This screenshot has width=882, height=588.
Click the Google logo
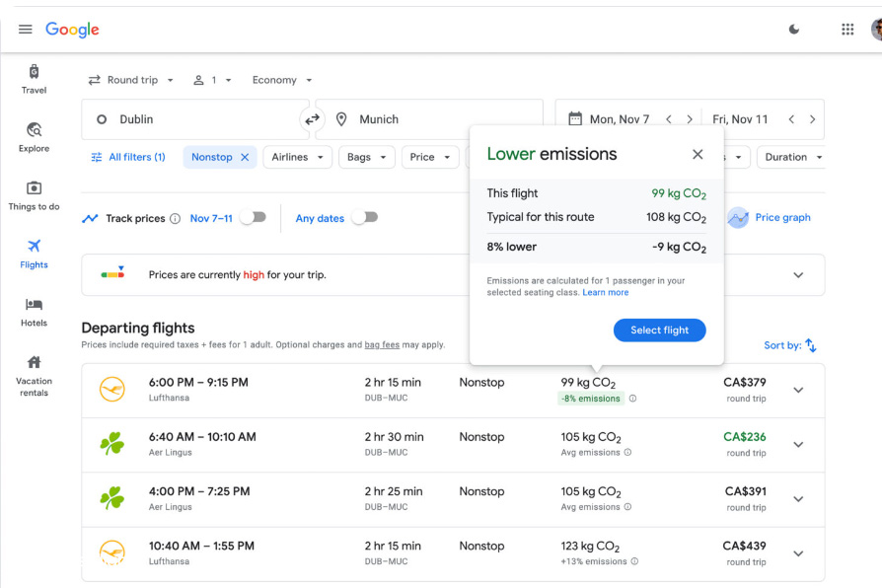[x=72, y=30]
